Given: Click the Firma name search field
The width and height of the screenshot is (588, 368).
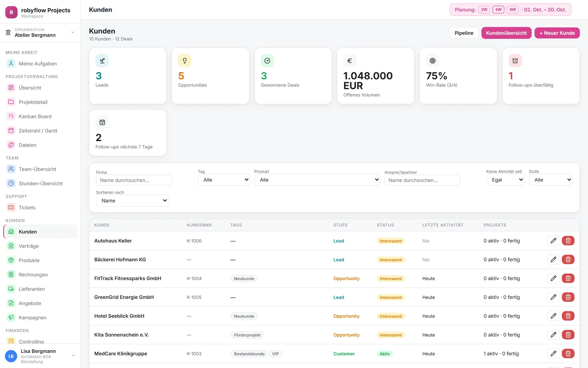Looking at the screenshot, I should click(134, 180).
